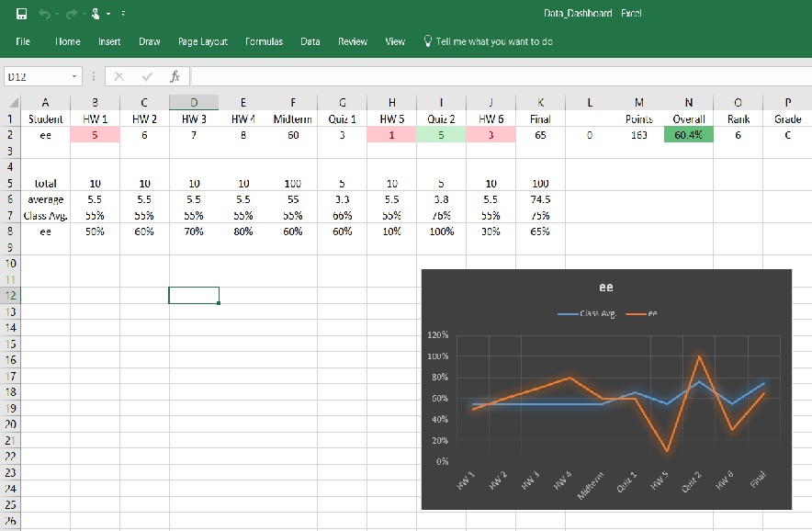Viewport: 812px width, 531px height.
Task: Select the Data ribbon tab
Action: coord(310,41)
